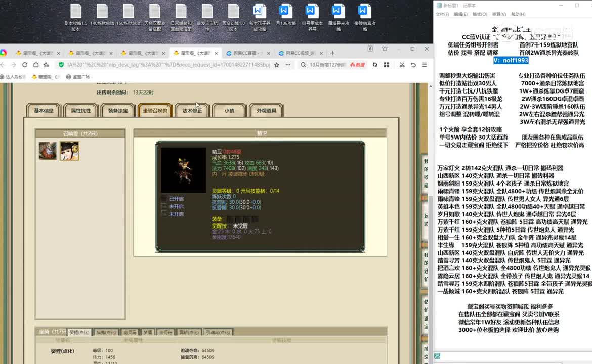Click the search magnifier icon
Screen dimensions: 592x364
[303, 65]
